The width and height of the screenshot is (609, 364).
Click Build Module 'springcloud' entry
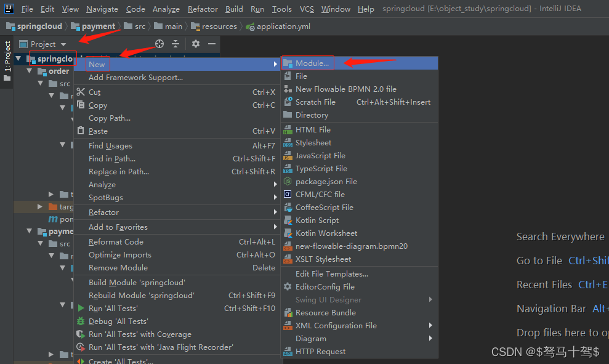(x=177, y=283)
